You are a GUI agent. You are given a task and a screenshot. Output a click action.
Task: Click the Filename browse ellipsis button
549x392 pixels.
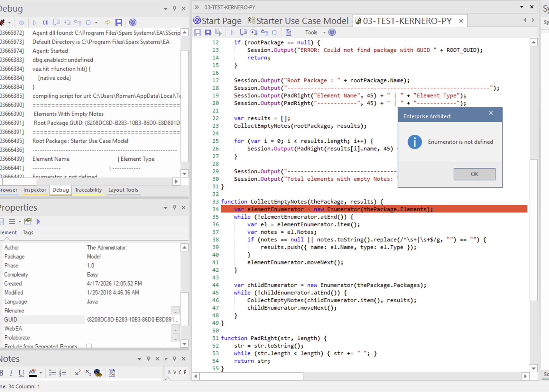[x=175, y=311]
